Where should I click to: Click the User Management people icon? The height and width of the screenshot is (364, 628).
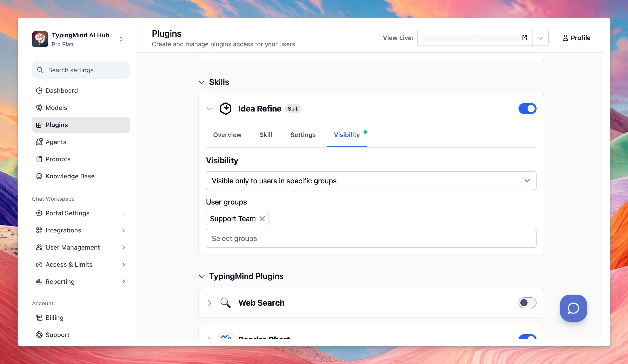(39, 247)
